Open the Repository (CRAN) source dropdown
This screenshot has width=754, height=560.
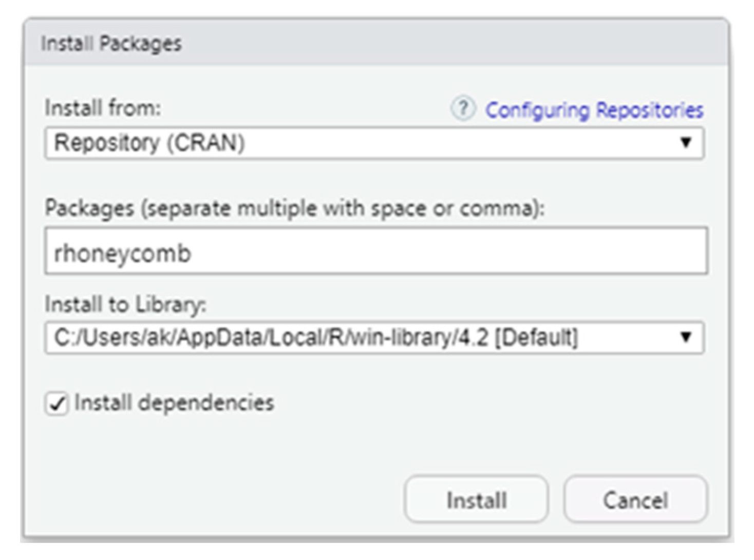(360, 143)
